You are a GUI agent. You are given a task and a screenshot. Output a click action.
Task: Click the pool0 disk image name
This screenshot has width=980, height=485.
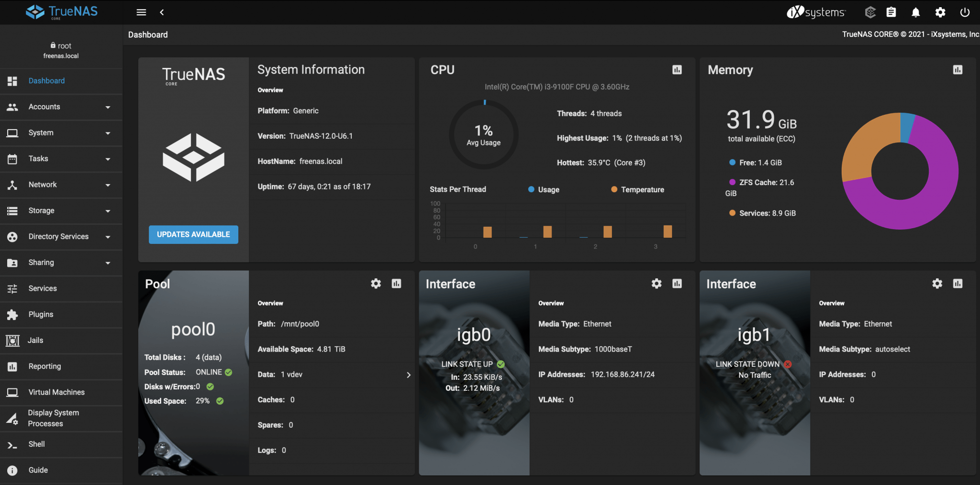(193, 329)
